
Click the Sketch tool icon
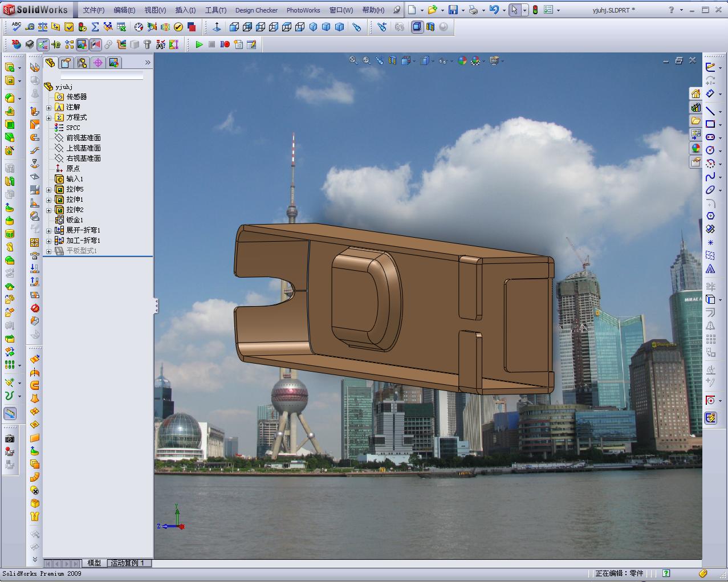pyautogui.click(x=710, y=67)
